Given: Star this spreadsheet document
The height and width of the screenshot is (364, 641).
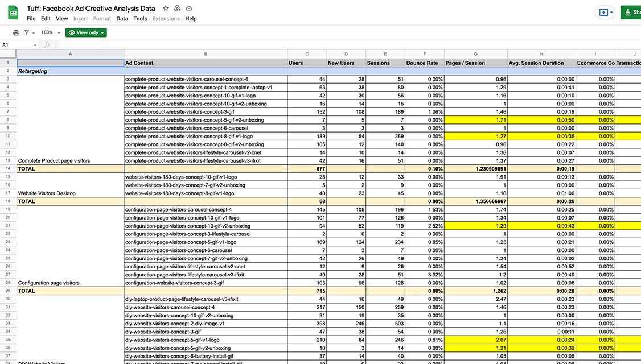Looking at the screenshot, I should pos(166,9).
